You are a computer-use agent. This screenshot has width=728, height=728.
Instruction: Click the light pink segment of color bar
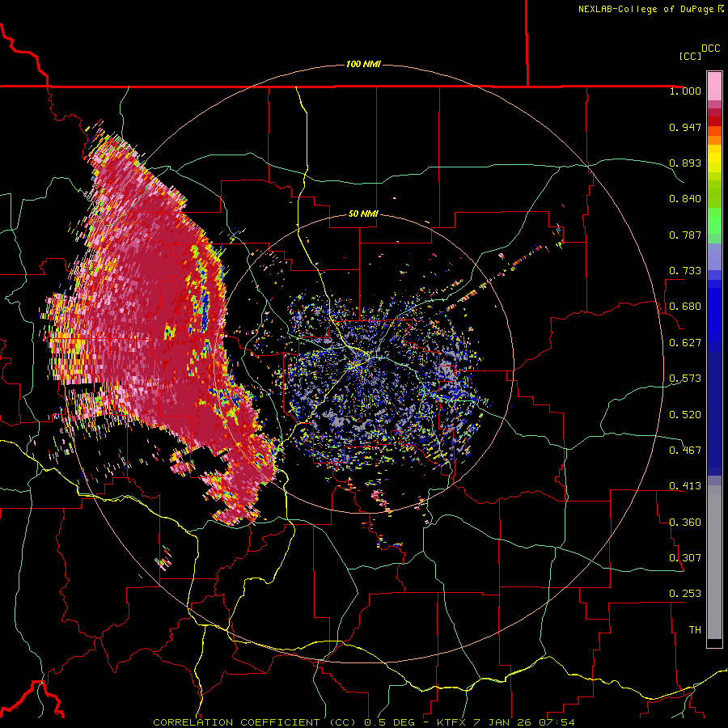click(714, 86)
